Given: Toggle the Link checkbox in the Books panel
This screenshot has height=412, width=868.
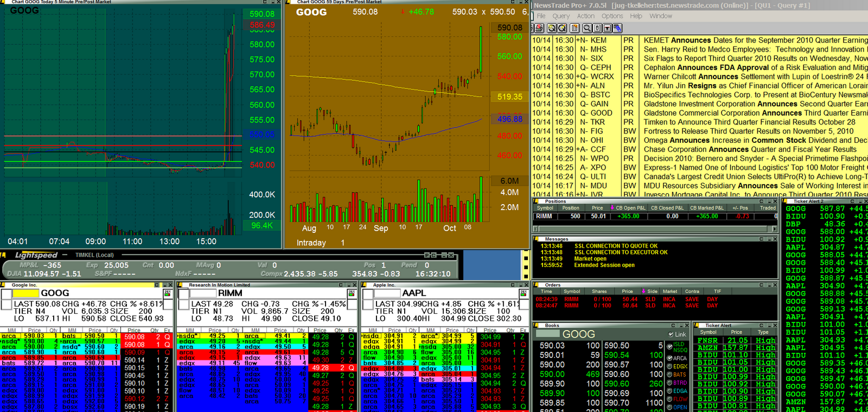Looking at the screenshot, I should click(671, 334).
